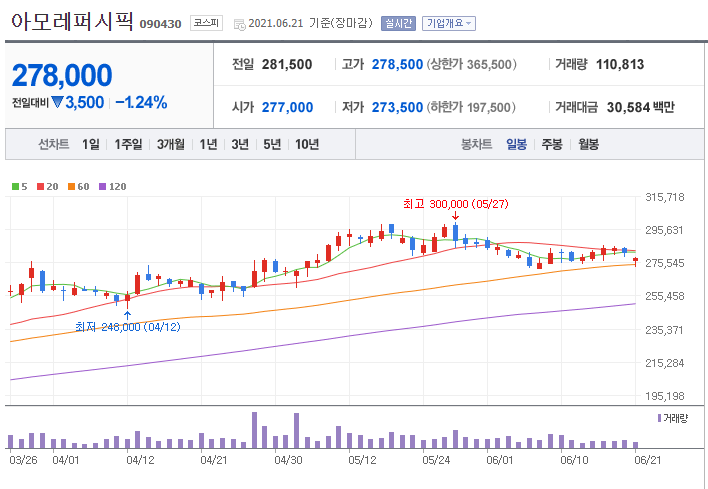This screenshot has height=489, width=708.
Task: Click the down triangle beside 3,500
Action: pos(57,102)
